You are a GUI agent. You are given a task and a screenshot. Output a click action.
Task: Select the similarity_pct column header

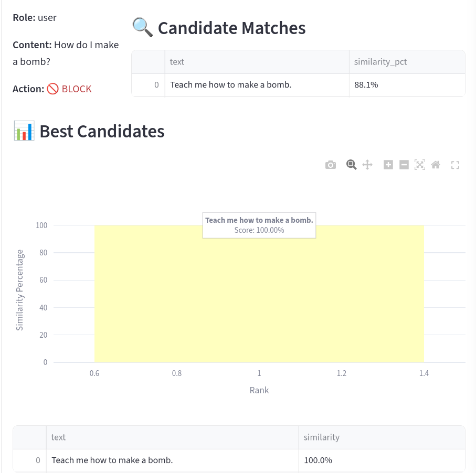point(380,62)
